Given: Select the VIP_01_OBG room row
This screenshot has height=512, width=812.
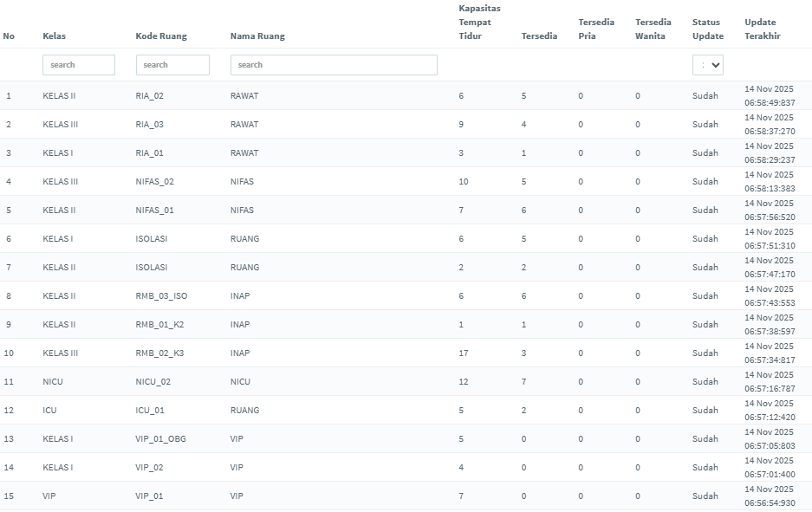Looking at the screenshot, I should (x=161, y=439).
